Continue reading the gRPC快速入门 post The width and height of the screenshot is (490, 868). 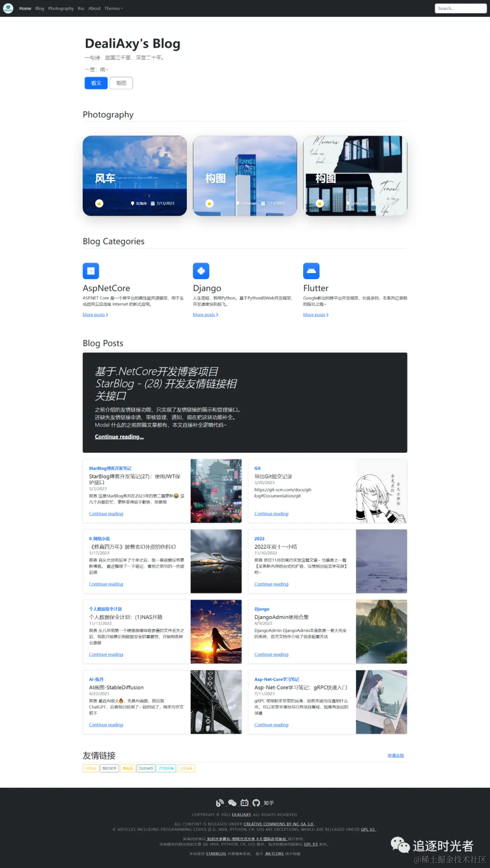[x=271, y=725]
